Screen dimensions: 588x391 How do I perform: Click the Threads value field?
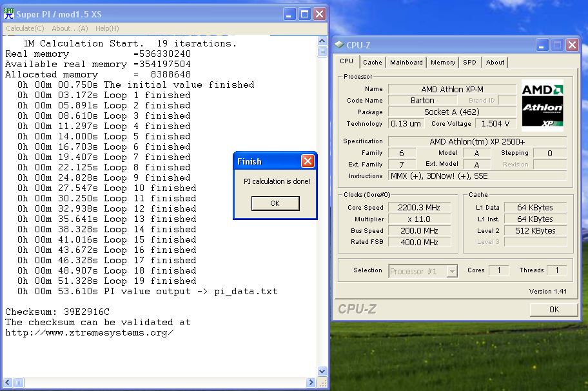(x=557, y=270)
